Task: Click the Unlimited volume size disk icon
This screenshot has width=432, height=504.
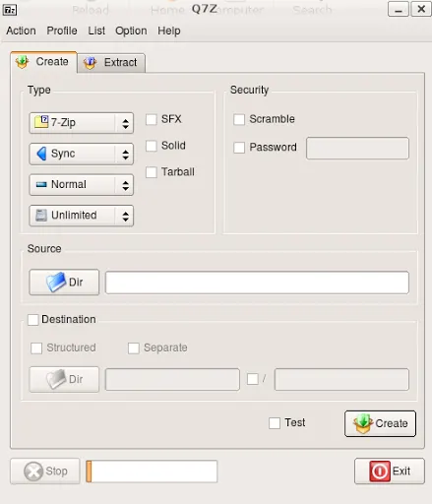Action: click(41, 216)
